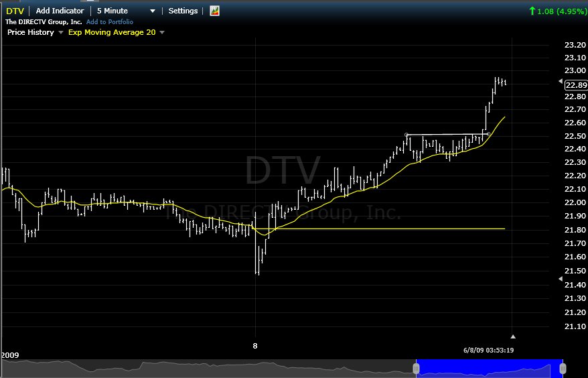Click the arrow of the 5 Minute dropdown
The width and height of the screenshot is (588, 378).
[153, 11]
